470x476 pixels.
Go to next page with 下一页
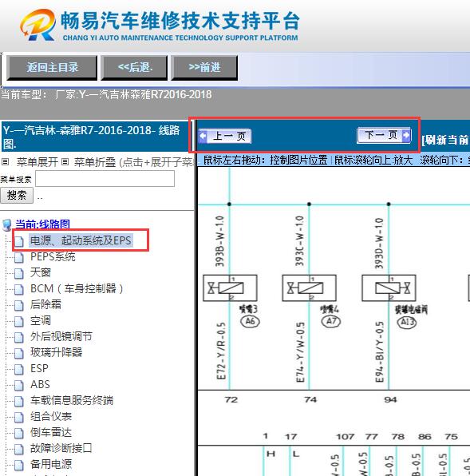click(x=385, y=135)
